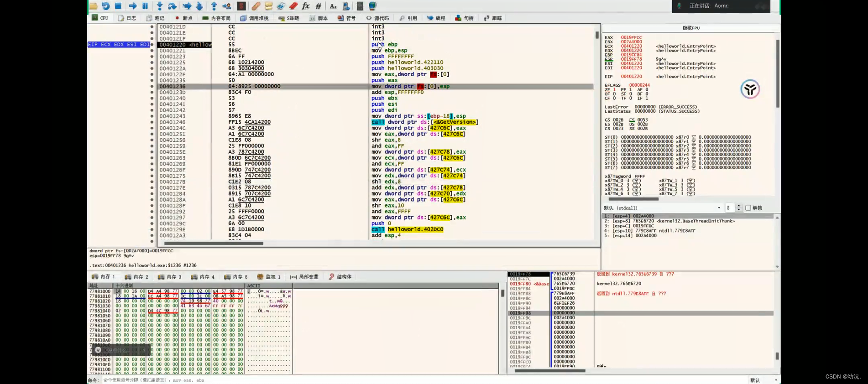Open the 默认 dropdown in status bar
Viewport: 868px width, 384px height.
[x=763, y=380]
